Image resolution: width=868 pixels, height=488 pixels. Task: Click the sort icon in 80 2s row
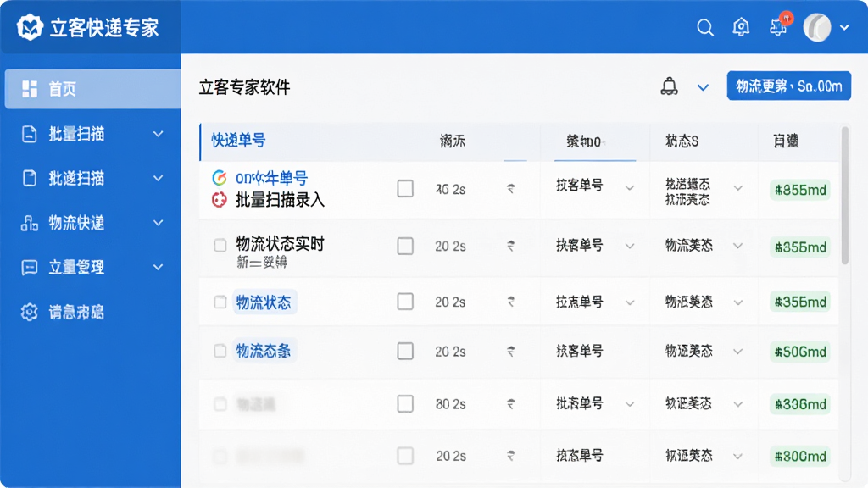[x=511, y=404]
